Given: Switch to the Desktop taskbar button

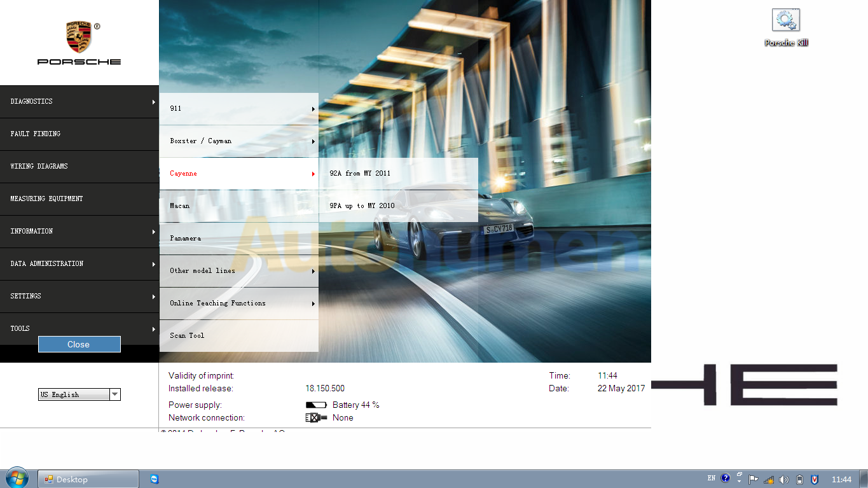Looking at the screenshot, I should 88,479.
